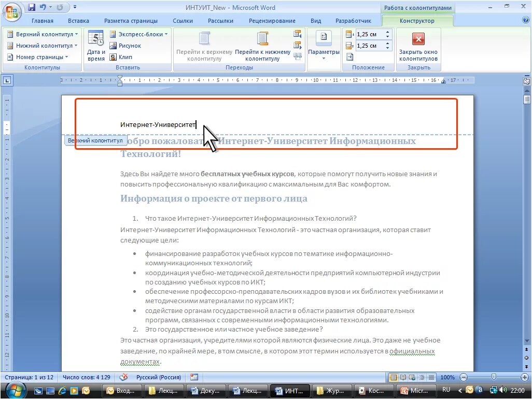
Task: Open the Параметры dropdown
Action: [324, 46]
